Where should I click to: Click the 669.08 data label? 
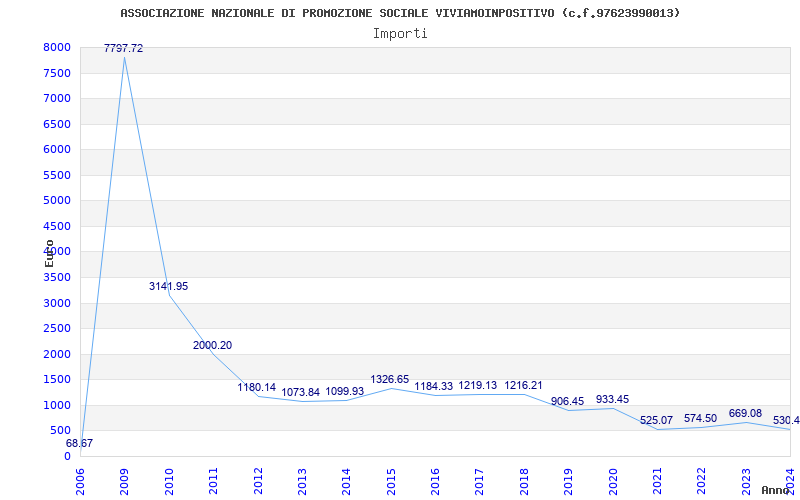[x=745, y=413]
